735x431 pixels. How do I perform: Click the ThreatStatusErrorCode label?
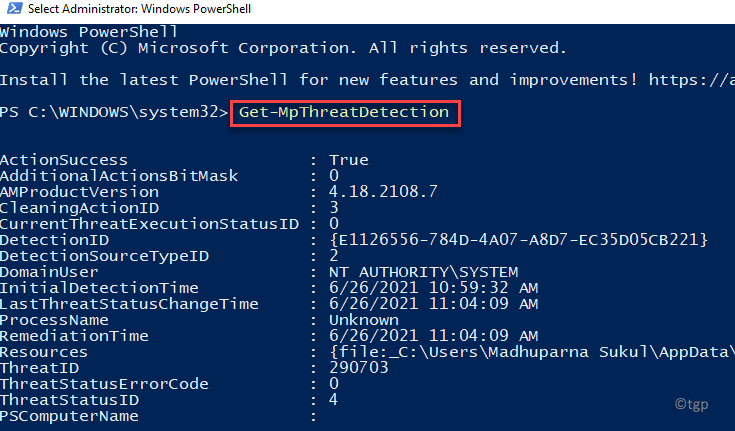(x=104, y=384)
